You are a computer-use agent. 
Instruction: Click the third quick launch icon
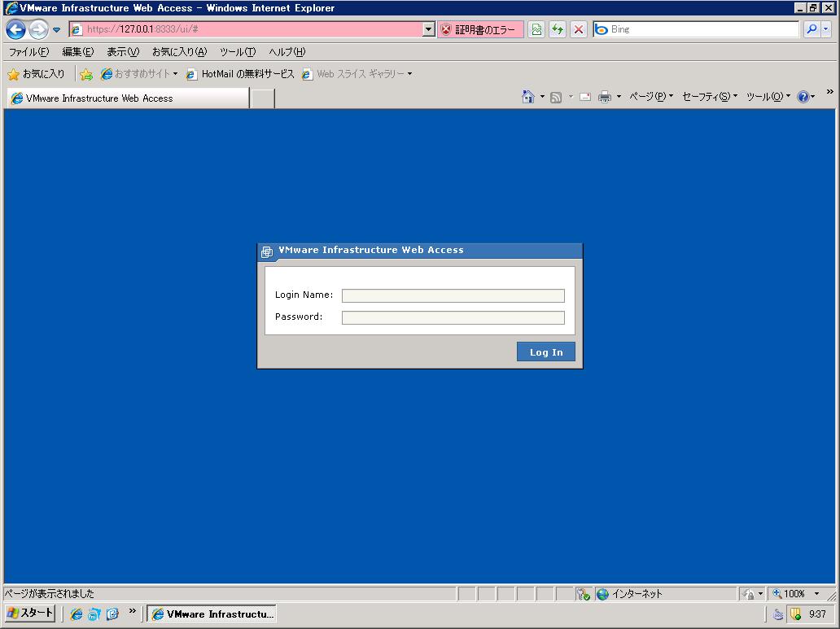pos(112,614)
